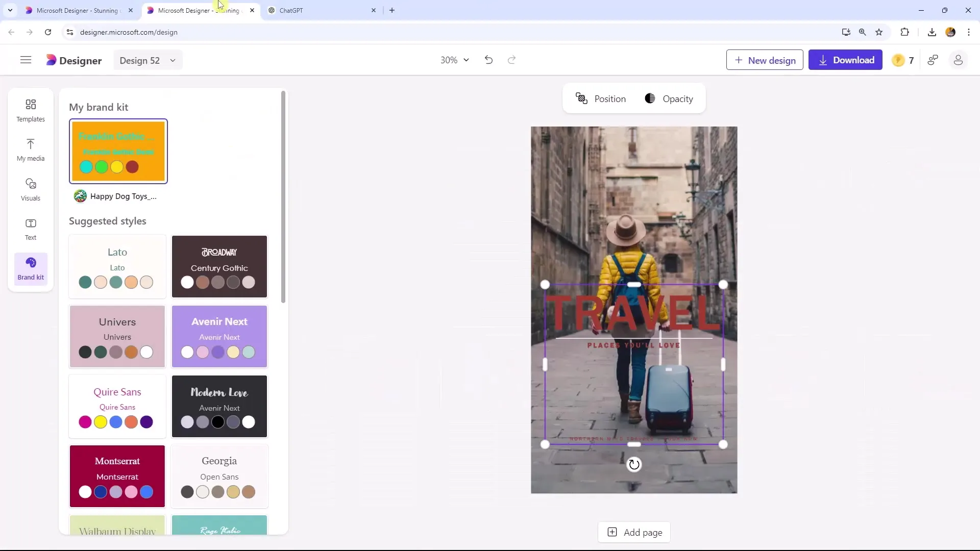This screenshot has height=551, width=980.
Task: Open the hamburger navigation menu
Action: [26, 60]
